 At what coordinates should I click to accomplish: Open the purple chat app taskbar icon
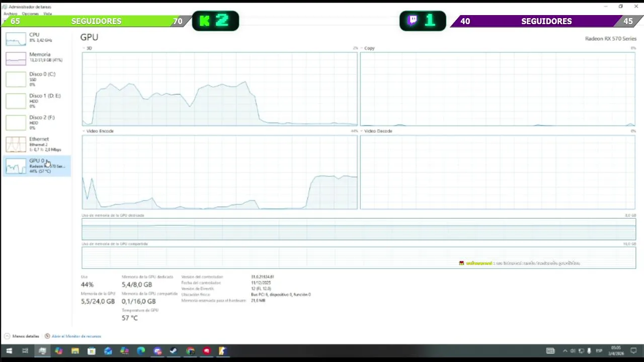157,351
